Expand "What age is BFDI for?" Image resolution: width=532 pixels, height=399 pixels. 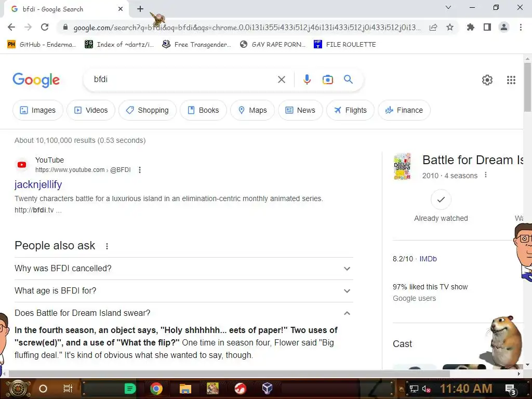coord(184,291)
